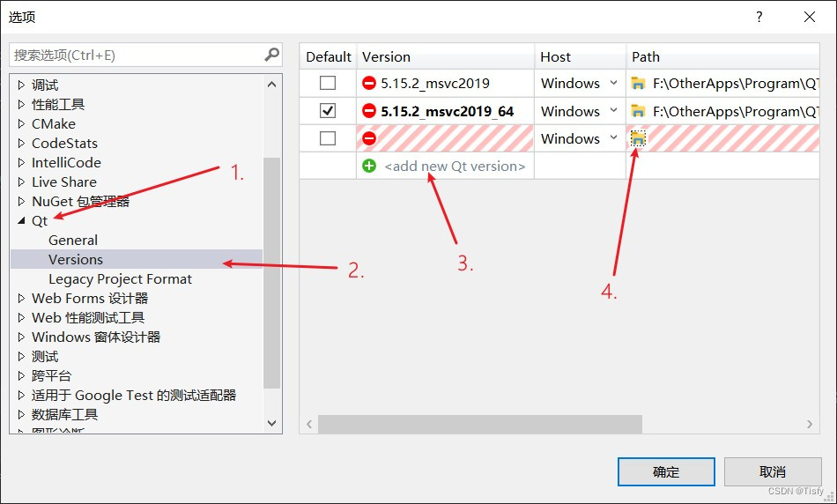Click the Version column header

445,56
